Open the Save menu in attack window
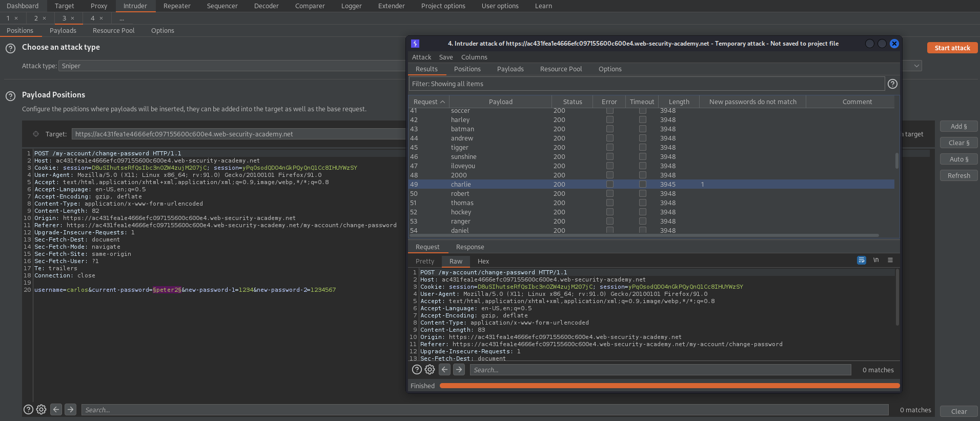The image size is (980, 421). pyautogui.click(x=446, y=57)
